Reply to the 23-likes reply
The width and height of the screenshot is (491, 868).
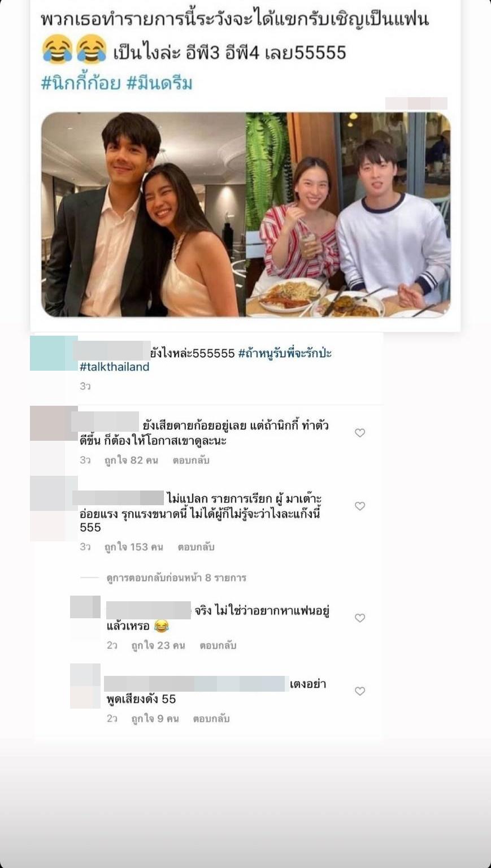[x=218, y=645]
